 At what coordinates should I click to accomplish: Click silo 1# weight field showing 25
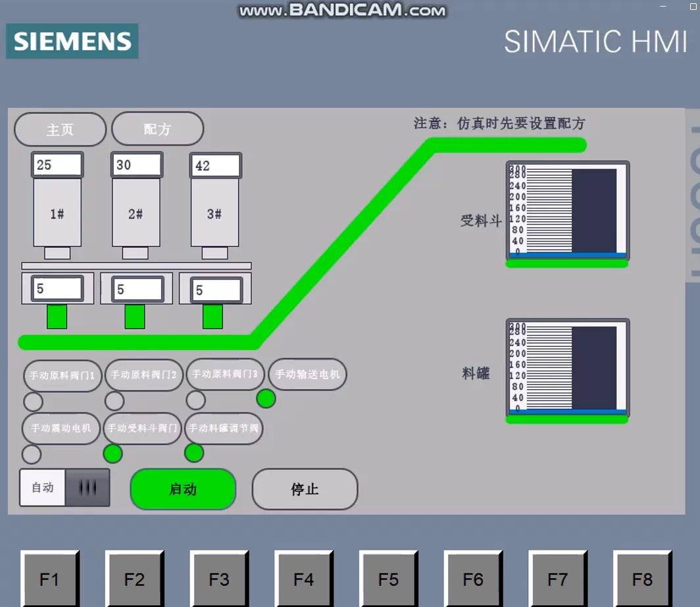[x=57, y=165]
